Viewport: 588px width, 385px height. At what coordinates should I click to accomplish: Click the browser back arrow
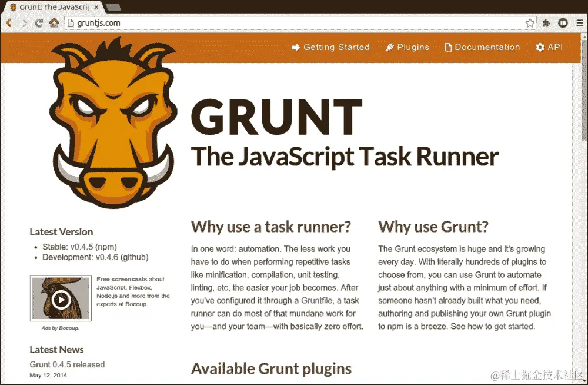coord(9,23)
